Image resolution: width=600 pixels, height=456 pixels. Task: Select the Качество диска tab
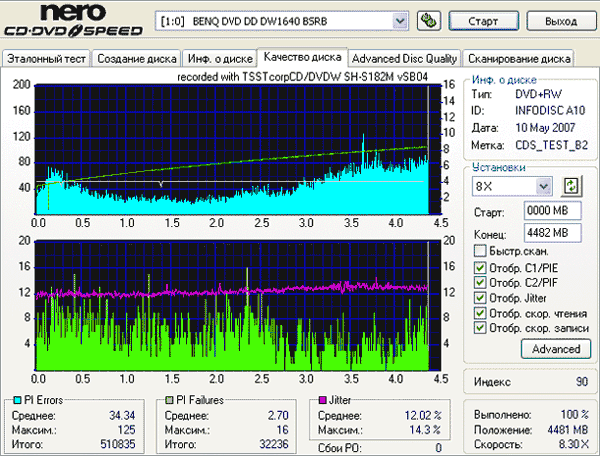[x=302, y=57]
